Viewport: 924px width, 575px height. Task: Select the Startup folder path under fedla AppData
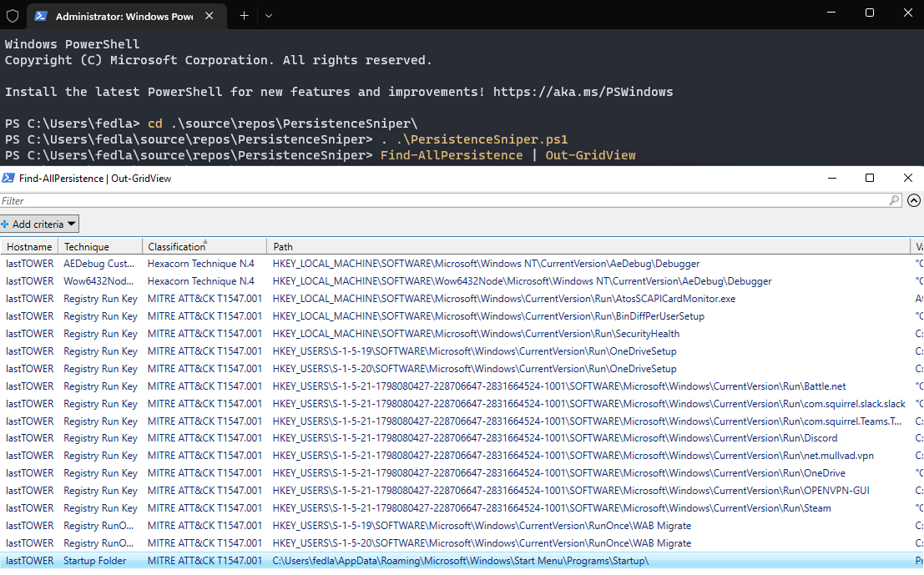[x=460, y=561]
